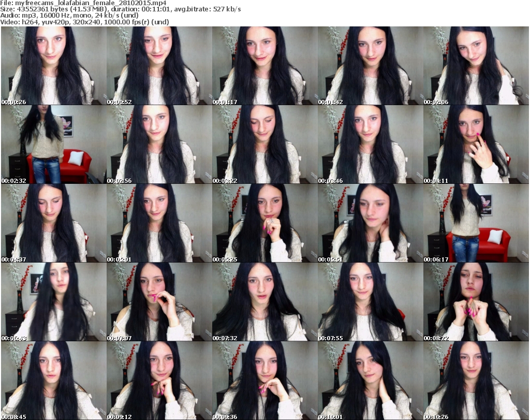
Task: Choose the final thumbnail stamped 00:10:26
Action: click(476, 381)
